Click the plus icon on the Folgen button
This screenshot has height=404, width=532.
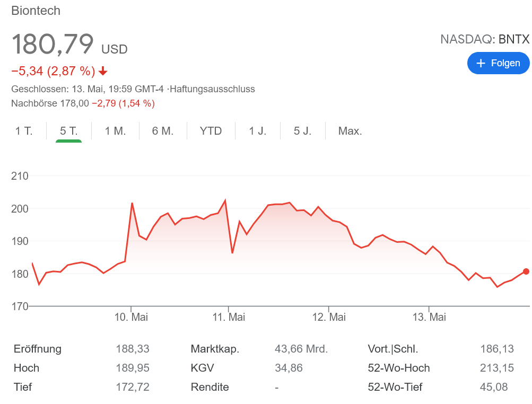pyautogui.click(x=481, y=64)
